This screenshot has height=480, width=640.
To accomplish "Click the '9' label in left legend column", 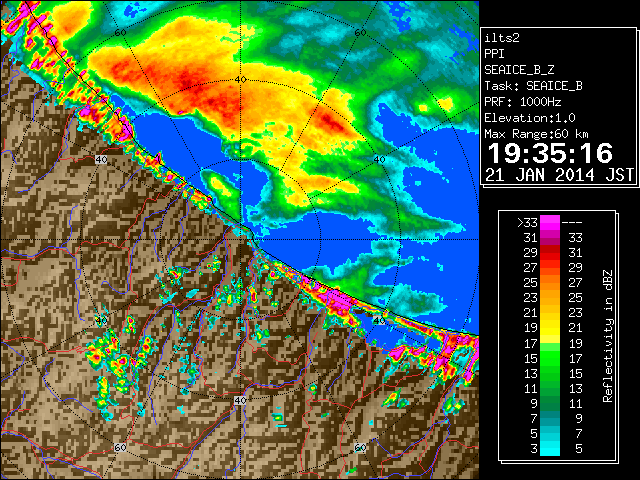I will (534, 404).
